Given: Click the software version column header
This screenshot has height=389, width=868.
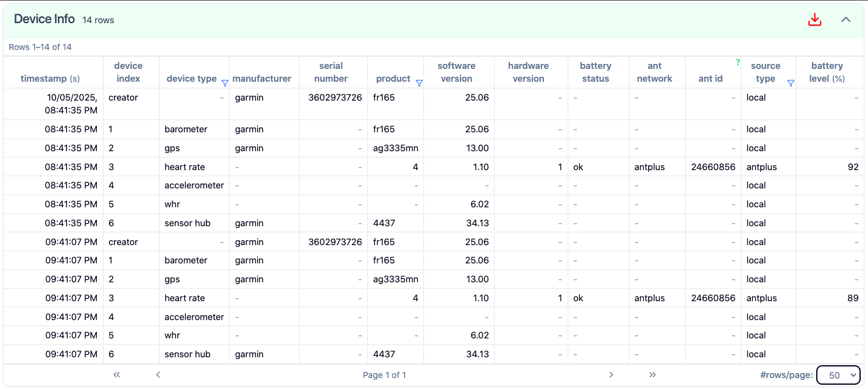Looking at the screenshot, I should [x=456, y=72].
